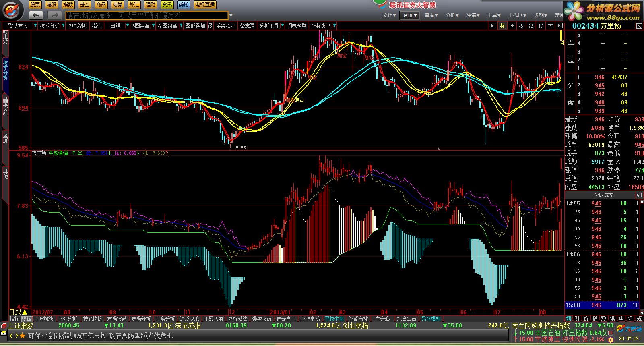Click the lock icon beside 图形叠加

point(211,26)
